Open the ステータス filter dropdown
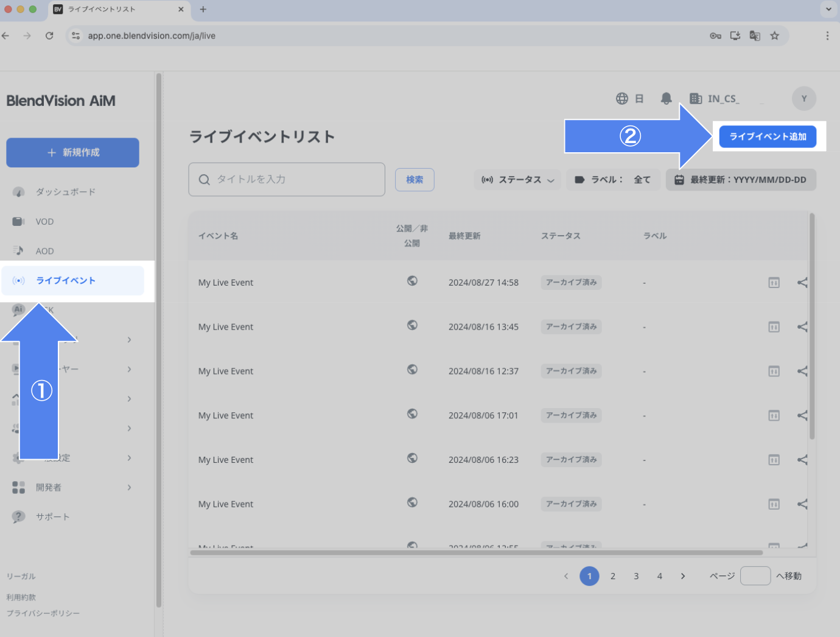This screenshot has height=637, width=840. click(x=517, y=180)
